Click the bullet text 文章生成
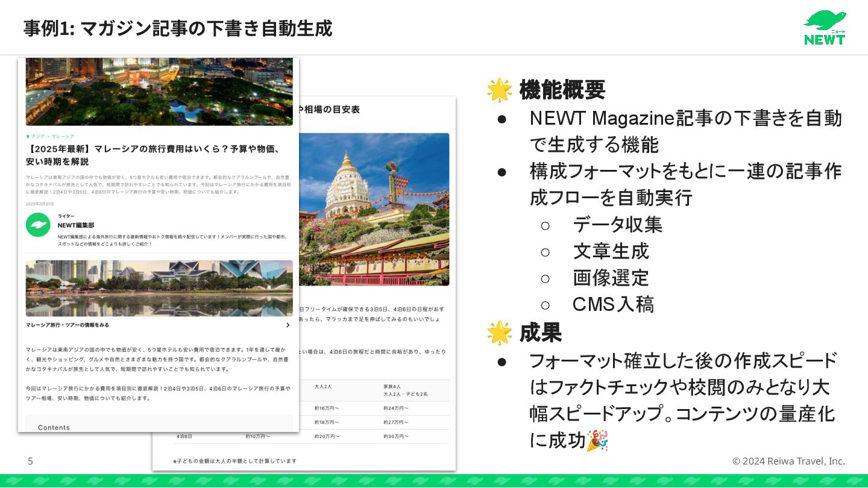 coord(611,251)
